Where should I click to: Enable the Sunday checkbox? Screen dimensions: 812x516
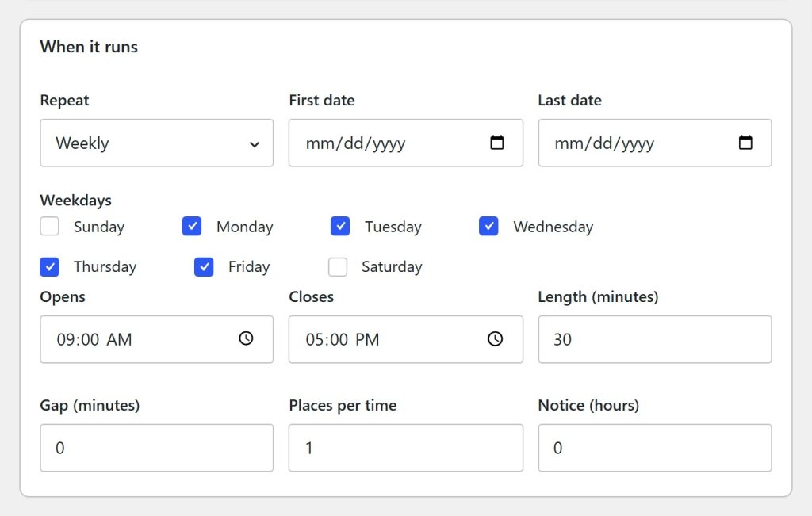pos(50,226)
